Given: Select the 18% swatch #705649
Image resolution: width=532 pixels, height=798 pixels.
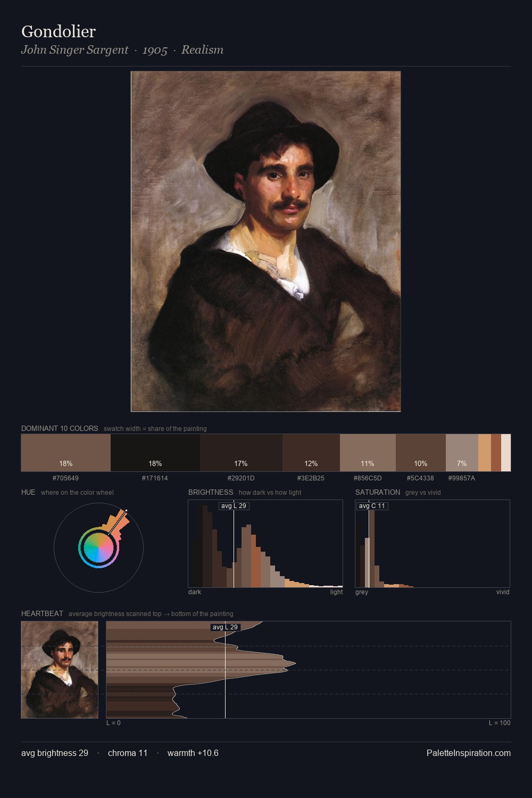Looking at the screenshot, I should [x=66, y=453].
